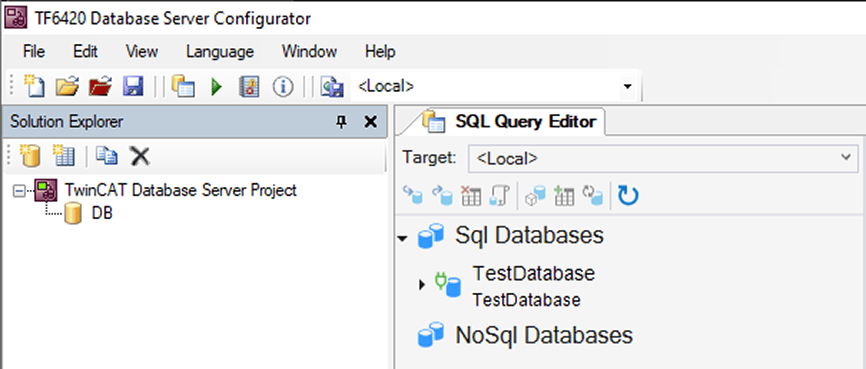Click the copy icon in Solution Explorer
The width and height of the screenshot is (866, 369).
coord(107,156)
